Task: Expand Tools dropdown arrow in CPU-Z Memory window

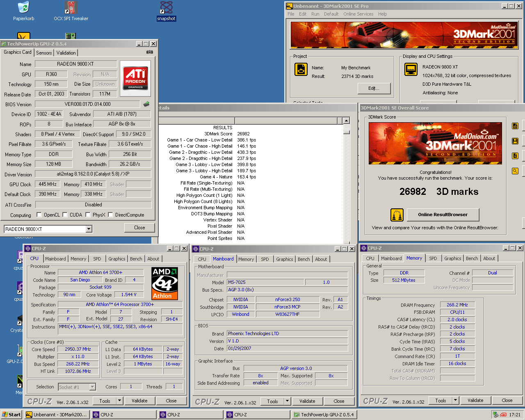Action: coord(455,400)
